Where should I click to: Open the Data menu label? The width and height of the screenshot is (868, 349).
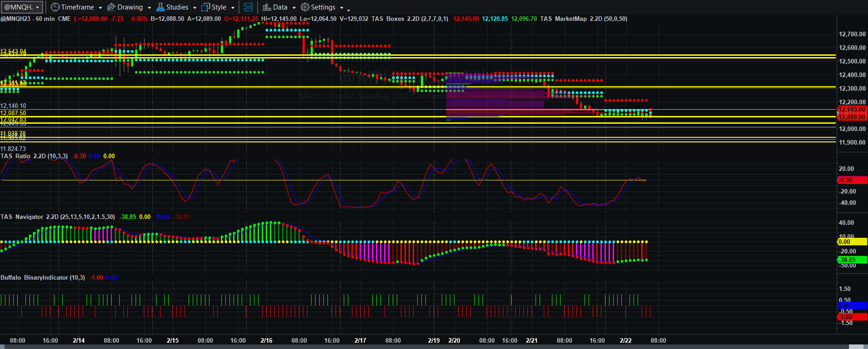(280, 7)
